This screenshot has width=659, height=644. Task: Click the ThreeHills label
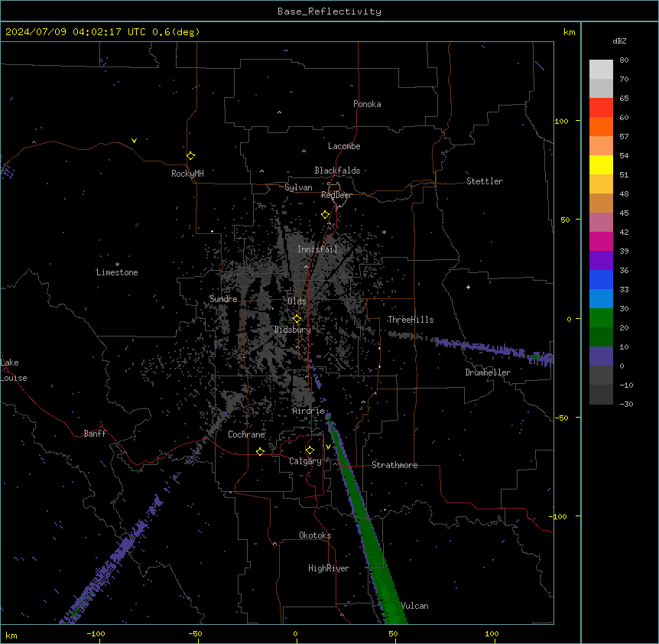(x=411, y=320)
